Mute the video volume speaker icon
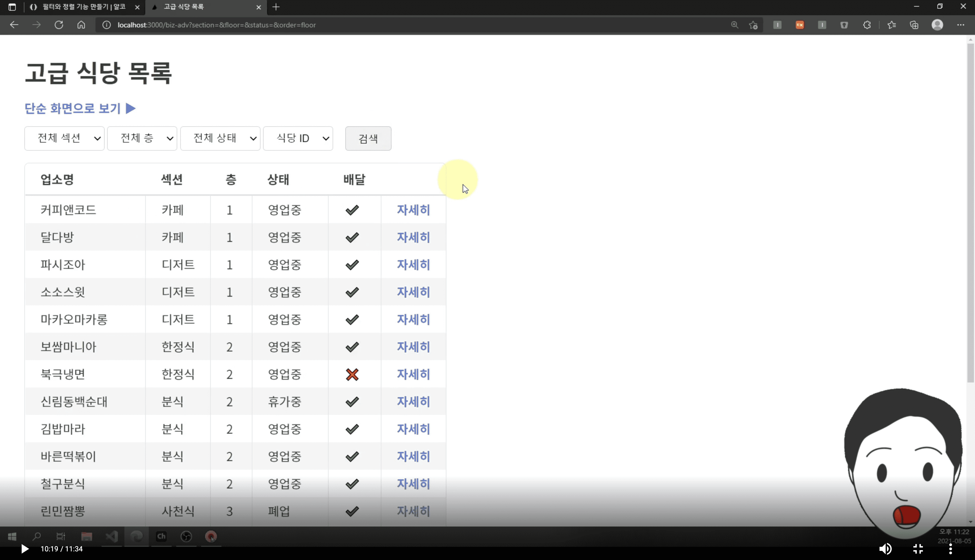Image resolution: width=975 pixels, height=560 pixels. point(885,549)
